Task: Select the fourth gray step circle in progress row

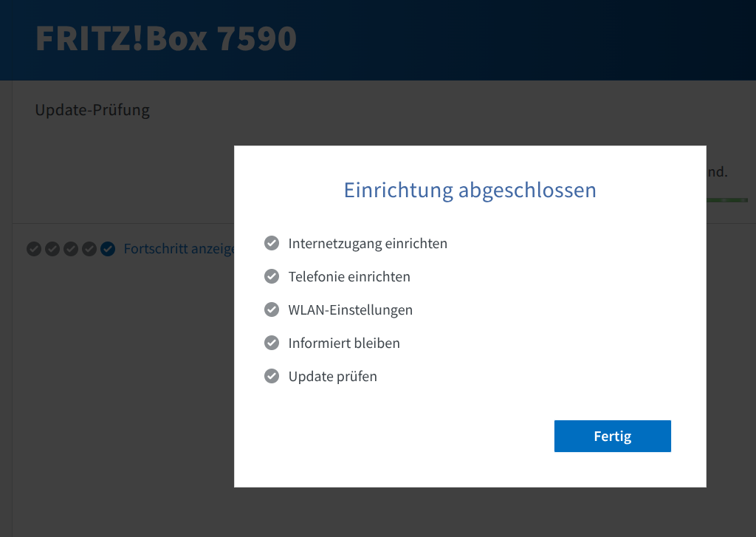Action: pos(89,249)
